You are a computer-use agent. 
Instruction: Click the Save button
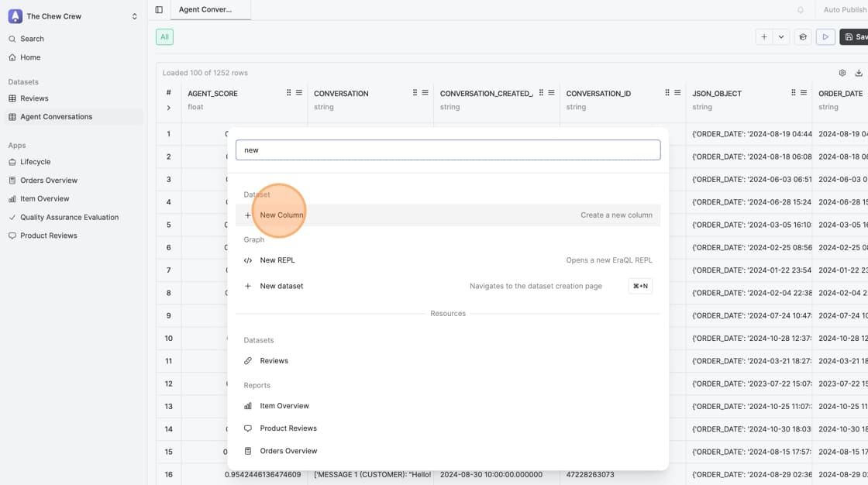click(x=855, y=36)
